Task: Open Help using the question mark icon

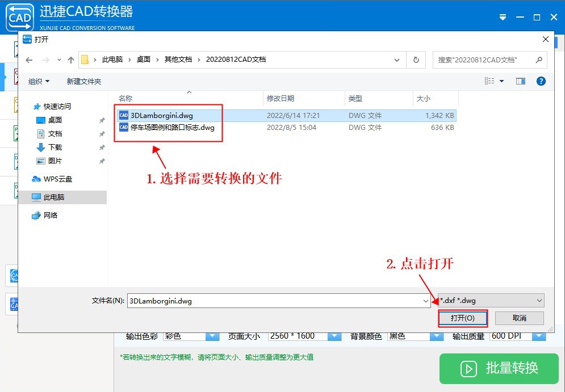Action: (x=541, y=81)
